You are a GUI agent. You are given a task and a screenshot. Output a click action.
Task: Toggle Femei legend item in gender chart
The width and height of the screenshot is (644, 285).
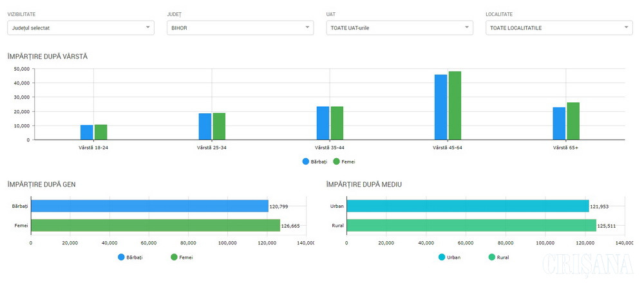[x=182, y=257]
